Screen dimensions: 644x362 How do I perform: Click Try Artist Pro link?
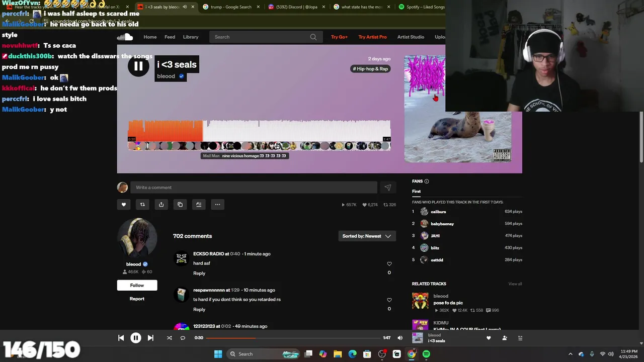(372, 37)
